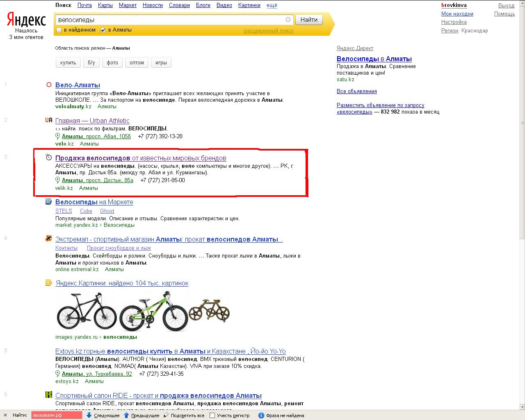
Task: Click the Предыдущее up arrow in find bar
Action: 126,415
